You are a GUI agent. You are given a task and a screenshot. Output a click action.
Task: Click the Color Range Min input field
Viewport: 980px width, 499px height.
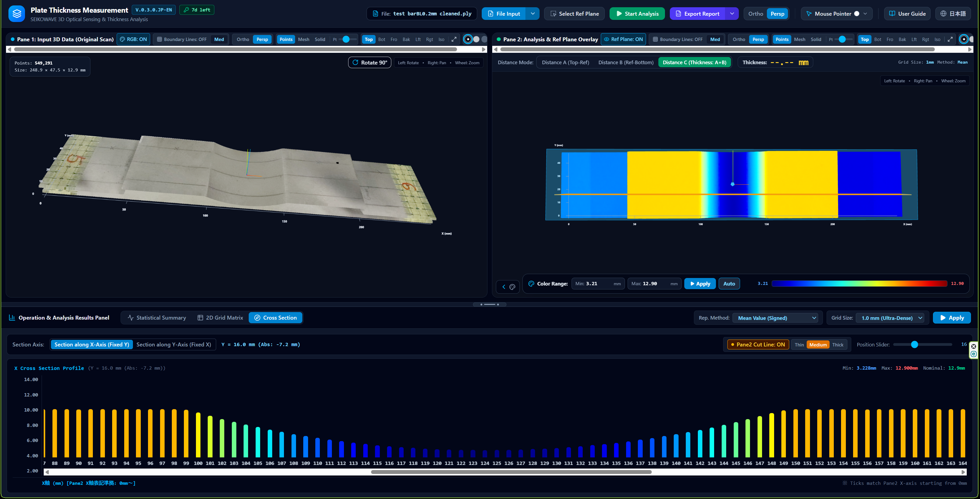[598, 283]
